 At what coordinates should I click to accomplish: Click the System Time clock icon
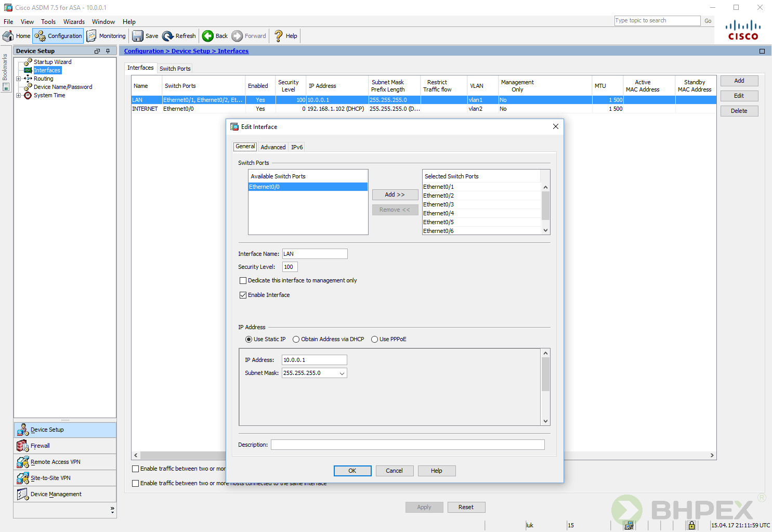[x=28, y=95]
